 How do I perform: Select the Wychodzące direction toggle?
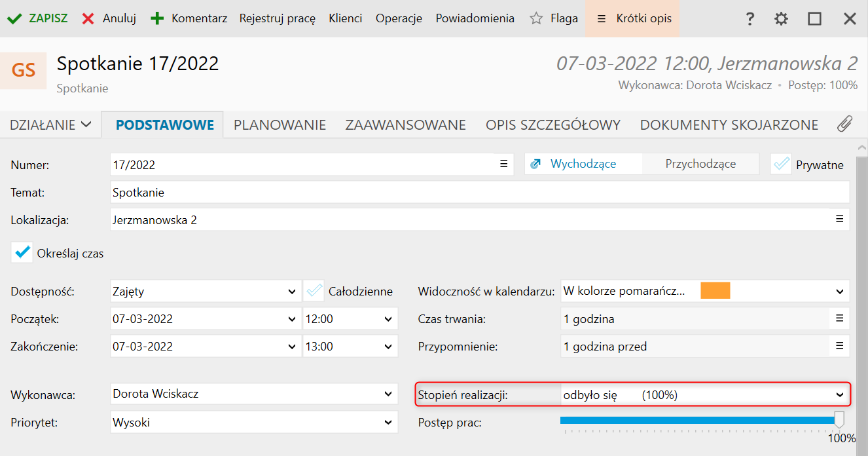(583, 164)
